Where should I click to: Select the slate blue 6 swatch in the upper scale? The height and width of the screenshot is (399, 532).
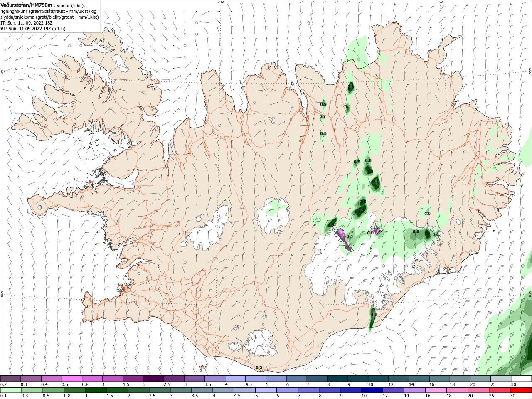[297, 379]
